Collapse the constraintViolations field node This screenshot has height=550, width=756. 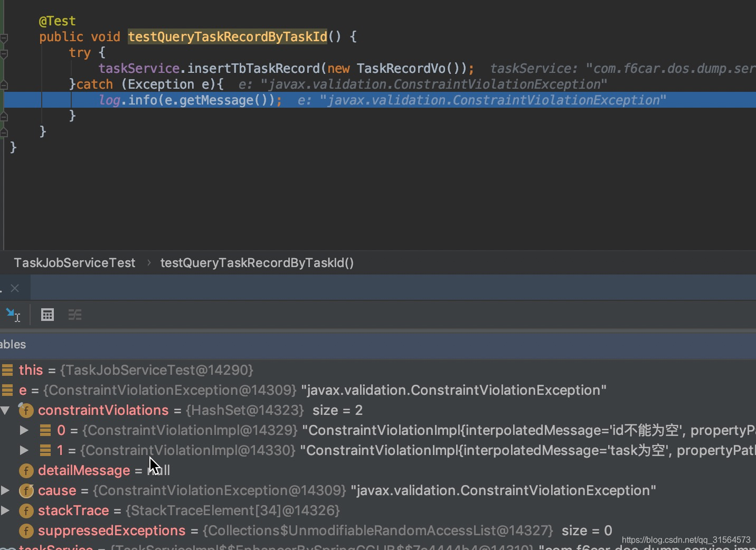tap(5, 410)
